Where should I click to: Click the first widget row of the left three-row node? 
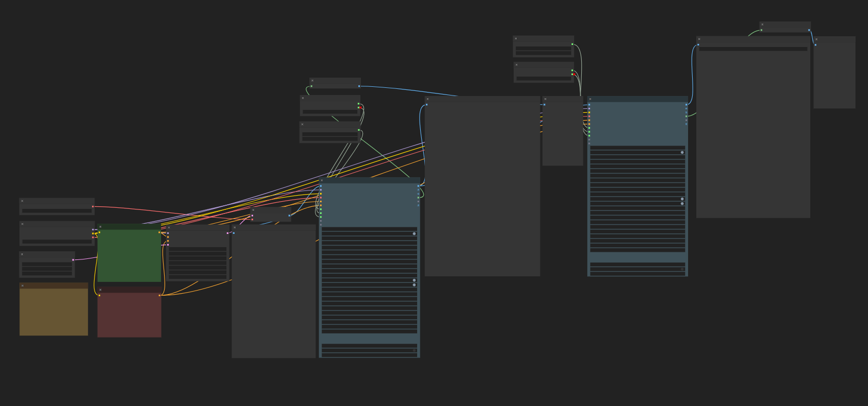click(47, 265)
